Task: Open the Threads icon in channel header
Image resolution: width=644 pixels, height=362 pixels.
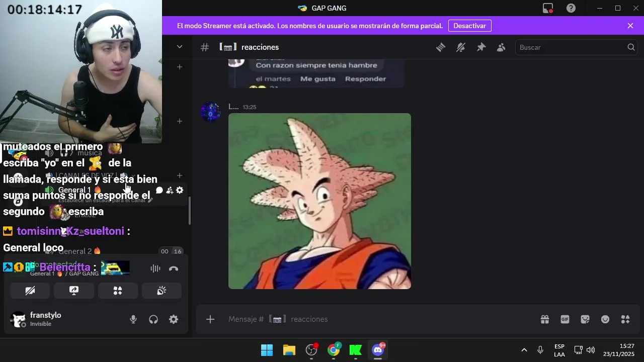Action: point(441,47)
